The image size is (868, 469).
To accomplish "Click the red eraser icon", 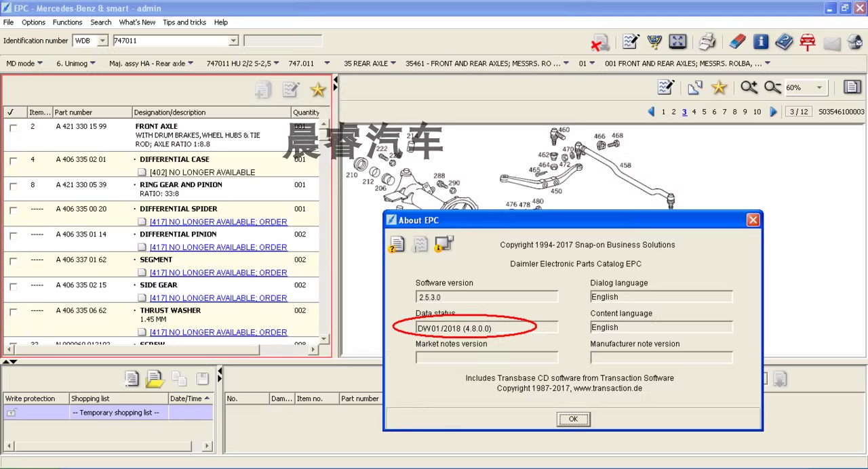I will (x=737, y=42).
